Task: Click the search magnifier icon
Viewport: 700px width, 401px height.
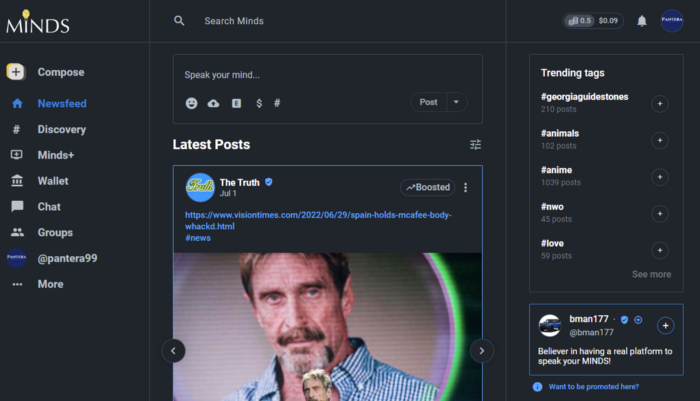Action: tap(179, 21)
